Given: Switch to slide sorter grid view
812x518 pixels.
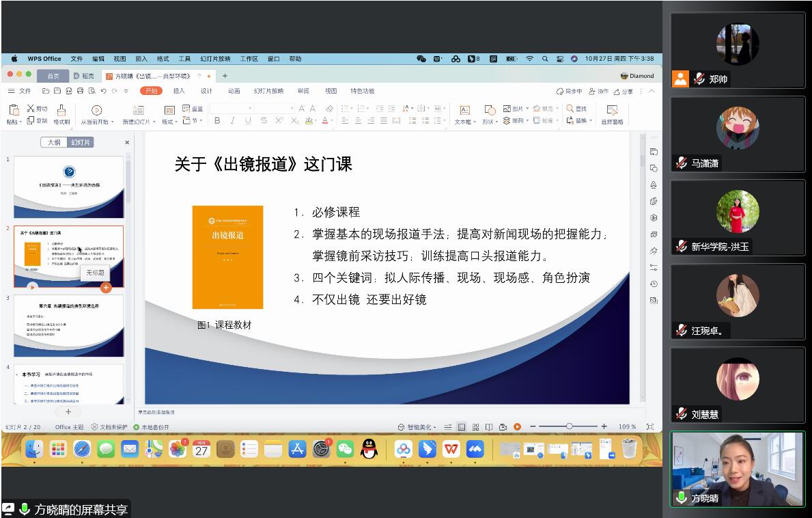Looking at the screenshot, I should click(x=475, y=427).
